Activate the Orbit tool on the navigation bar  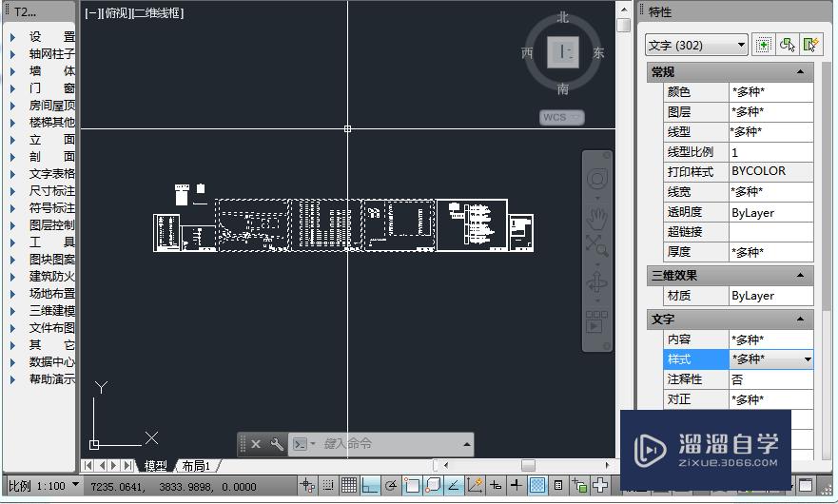pos(597,281)
